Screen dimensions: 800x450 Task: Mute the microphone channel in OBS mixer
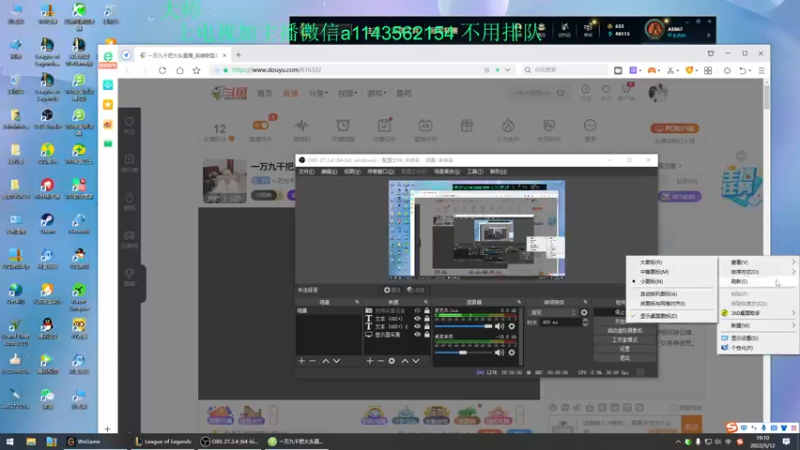pos(499,326)
